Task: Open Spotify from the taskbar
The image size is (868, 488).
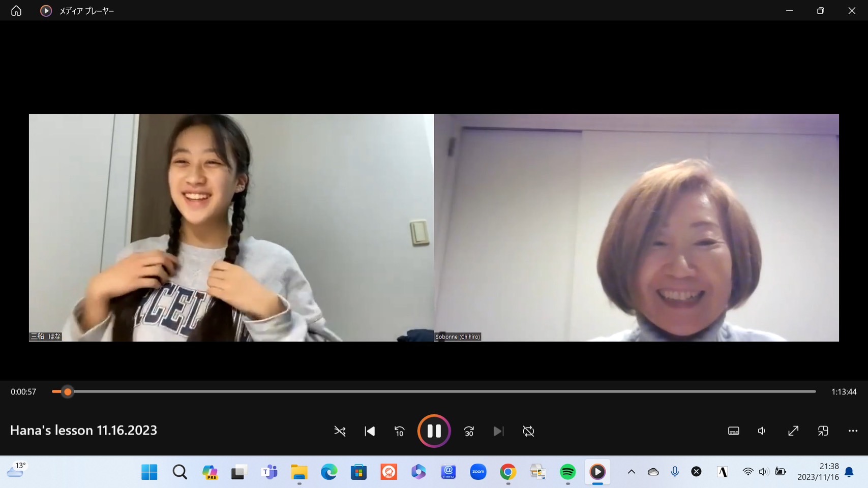Action: pyautogui.click(x=567, y=472)
